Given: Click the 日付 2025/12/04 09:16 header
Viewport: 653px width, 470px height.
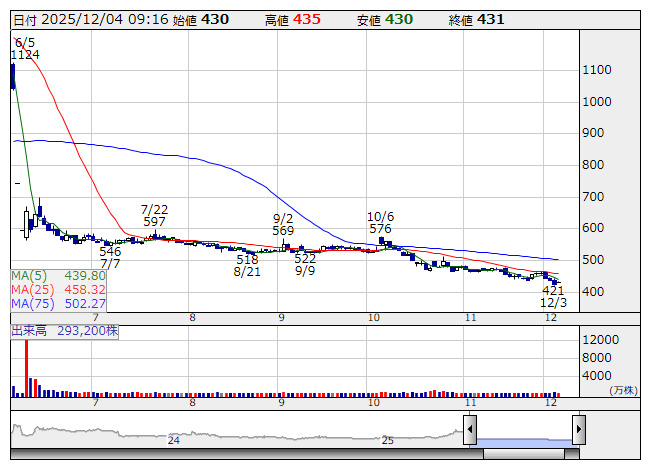Looking at the screenshot, I should 88,19.
